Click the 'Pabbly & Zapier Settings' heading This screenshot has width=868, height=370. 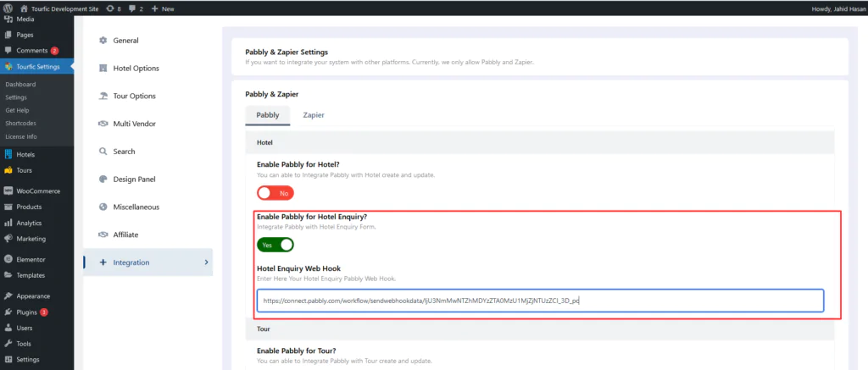tap(287, 52)
